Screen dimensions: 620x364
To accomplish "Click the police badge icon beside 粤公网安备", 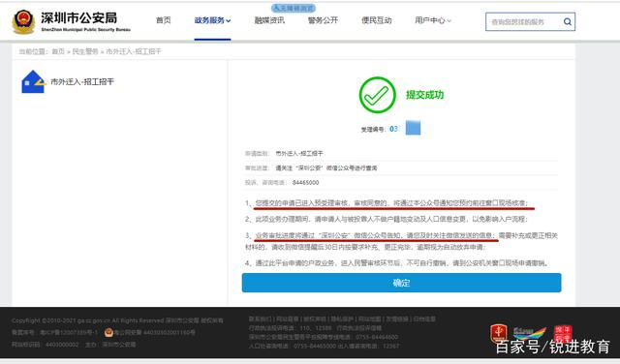I will coord(108,333).
